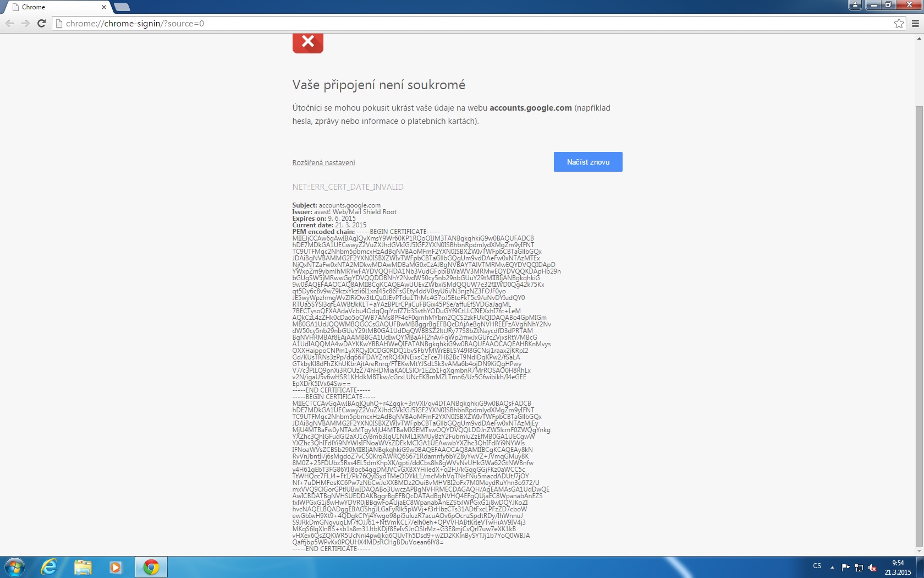Select the tab titled Chrome
Screen dimensions: 924x578
tap(58, 7)
